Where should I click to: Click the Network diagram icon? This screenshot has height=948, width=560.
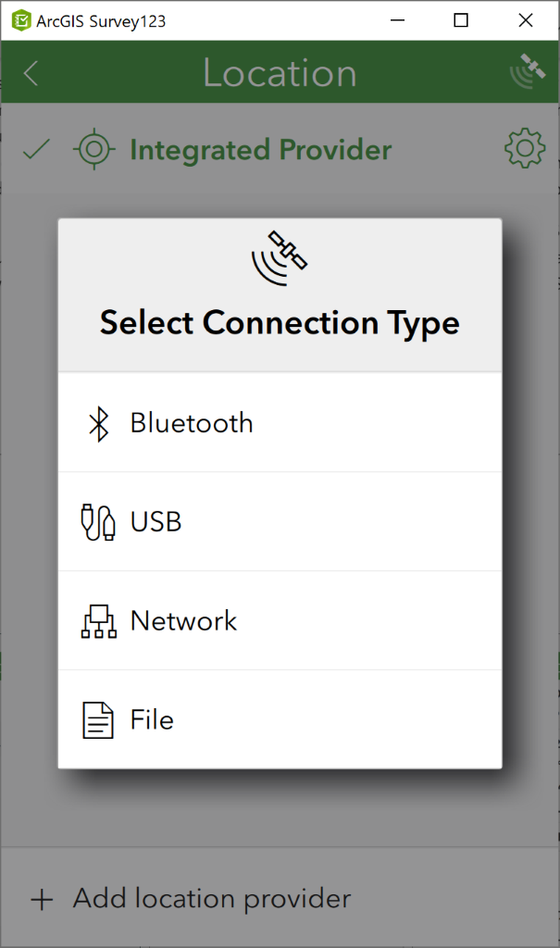point(98,621)
